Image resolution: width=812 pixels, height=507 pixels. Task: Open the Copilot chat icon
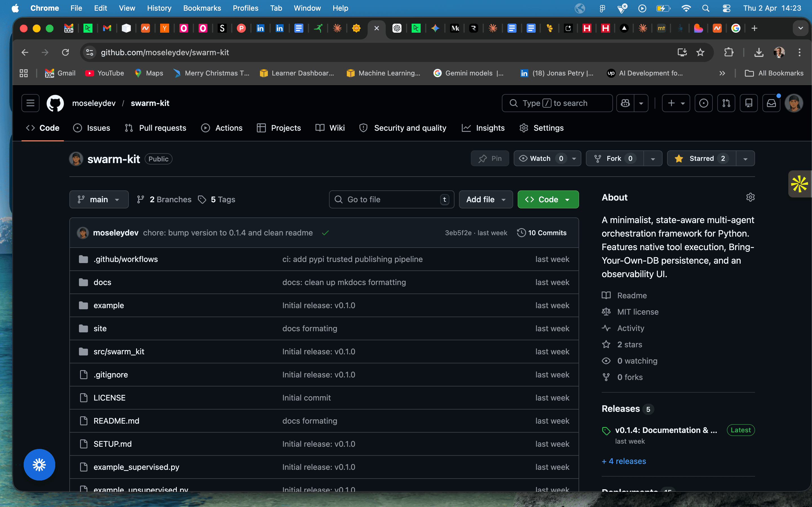[625, 103]
